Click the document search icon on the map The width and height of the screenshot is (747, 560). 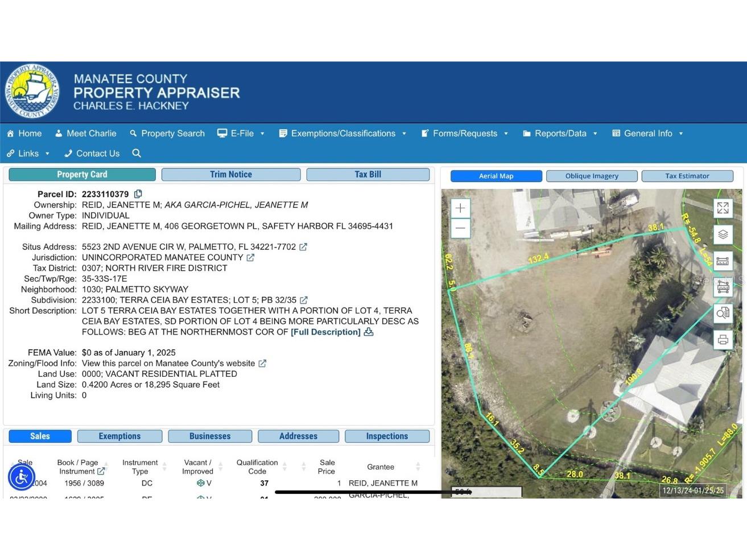pos(723,314)
